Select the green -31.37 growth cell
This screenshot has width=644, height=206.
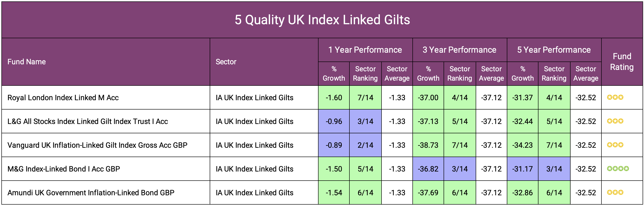point(522,97)
